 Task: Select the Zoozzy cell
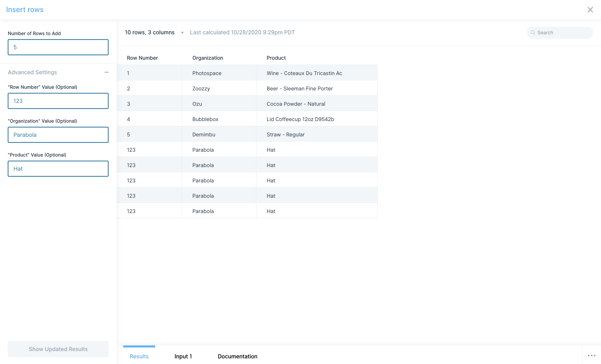(219, 88)
